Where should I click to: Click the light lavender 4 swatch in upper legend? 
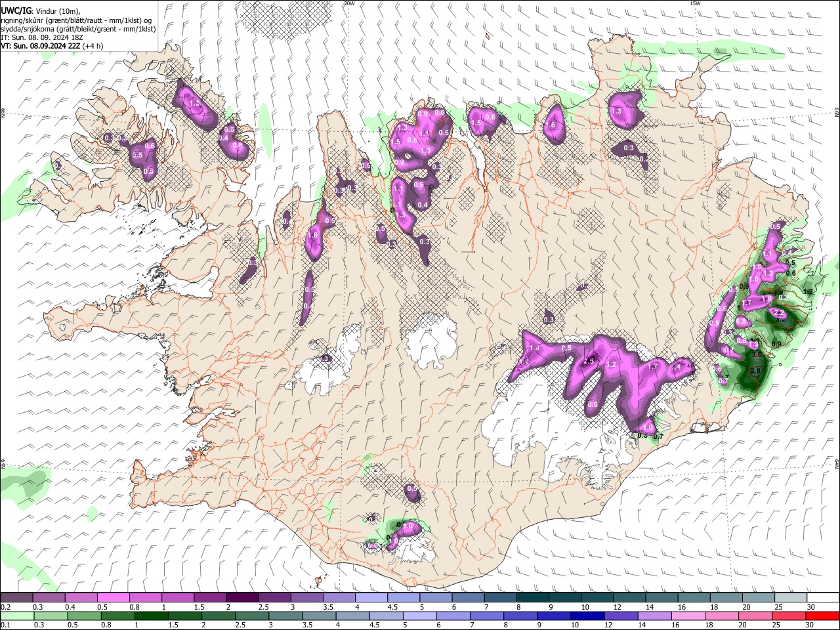click(x=371, y=597)
